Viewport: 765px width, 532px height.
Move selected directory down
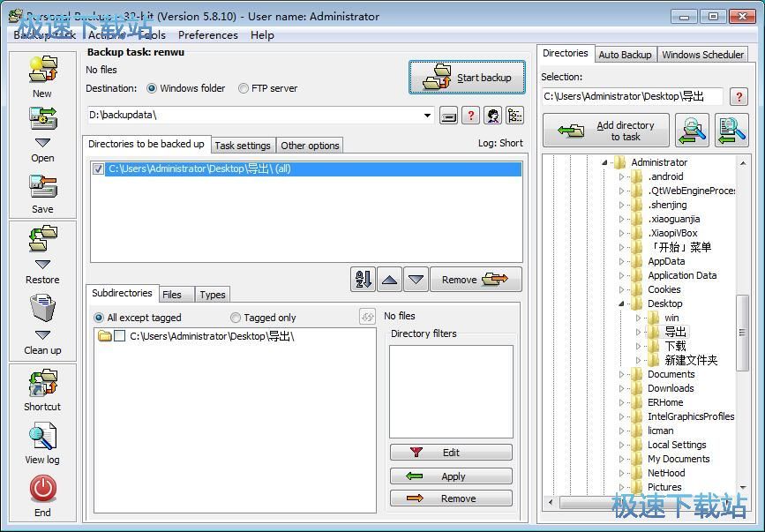(x=416, y=280)
